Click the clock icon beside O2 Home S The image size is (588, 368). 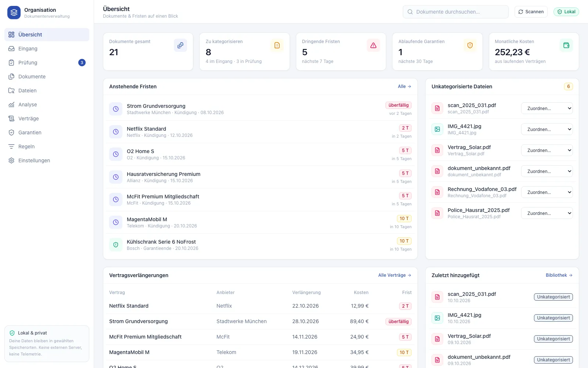coord(116,154)
